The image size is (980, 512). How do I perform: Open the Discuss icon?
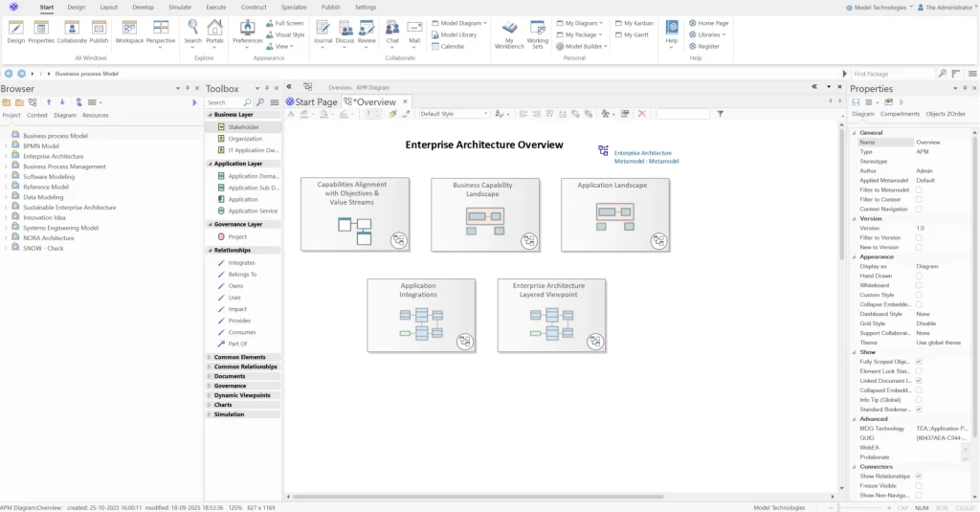pos(345,32)
